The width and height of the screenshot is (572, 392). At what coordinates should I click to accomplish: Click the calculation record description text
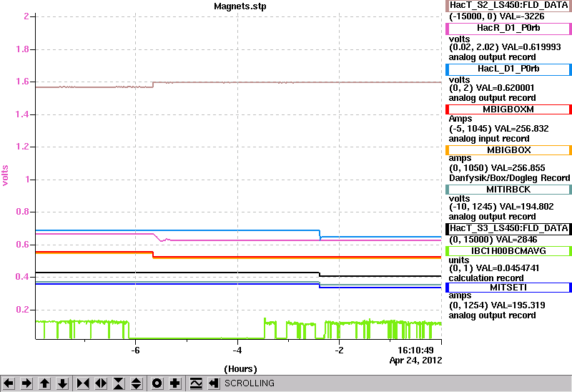coord(486,278)
